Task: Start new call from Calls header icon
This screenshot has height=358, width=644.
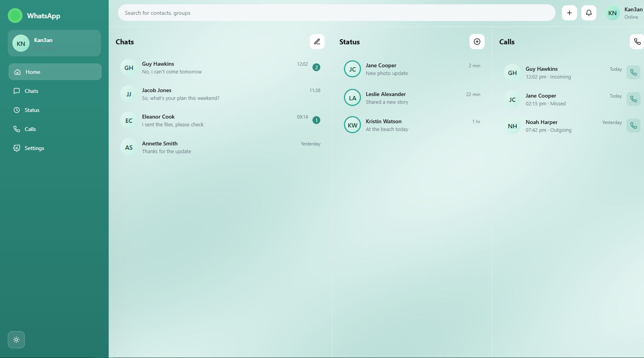Action: point(637,42)
